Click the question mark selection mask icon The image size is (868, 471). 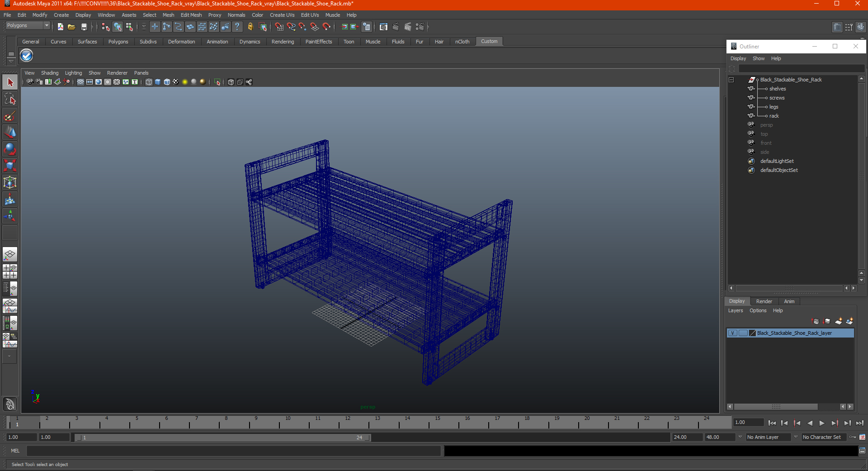pos(237,27)
